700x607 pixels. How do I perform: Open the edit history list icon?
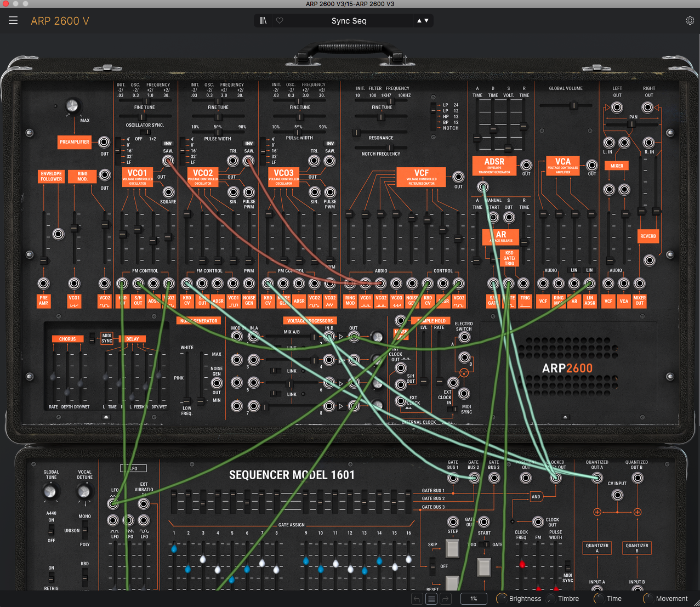431,599
